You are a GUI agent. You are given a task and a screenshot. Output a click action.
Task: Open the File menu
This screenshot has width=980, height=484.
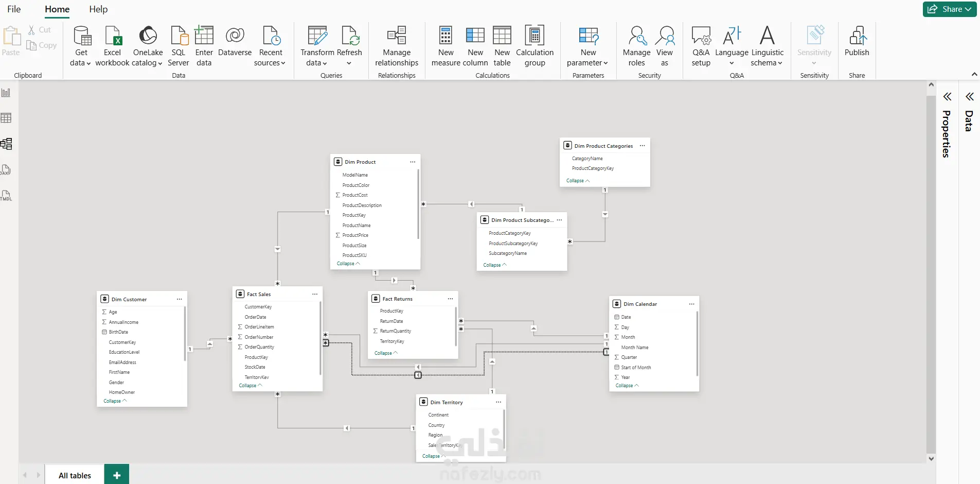click(14, 9)
